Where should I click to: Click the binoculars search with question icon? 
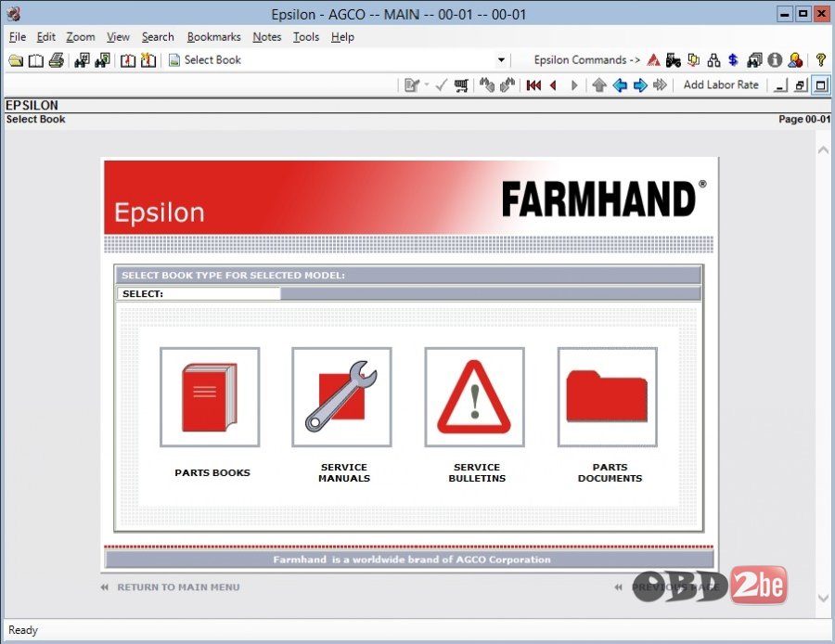(102, 60)
